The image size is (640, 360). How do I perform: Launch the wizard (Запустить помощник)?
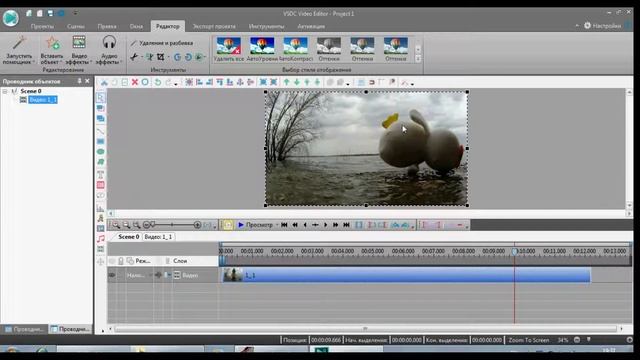[x=19, y=50]
